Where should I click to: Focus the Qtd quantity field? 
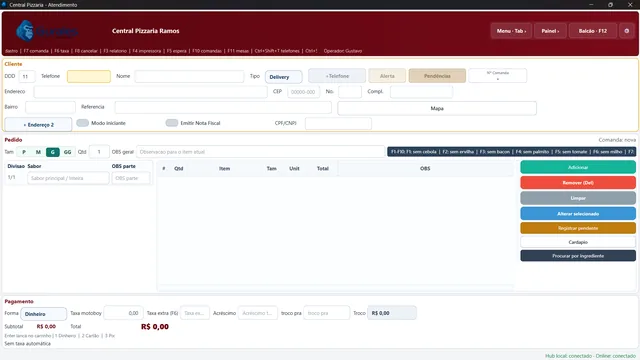click(99, 152)
